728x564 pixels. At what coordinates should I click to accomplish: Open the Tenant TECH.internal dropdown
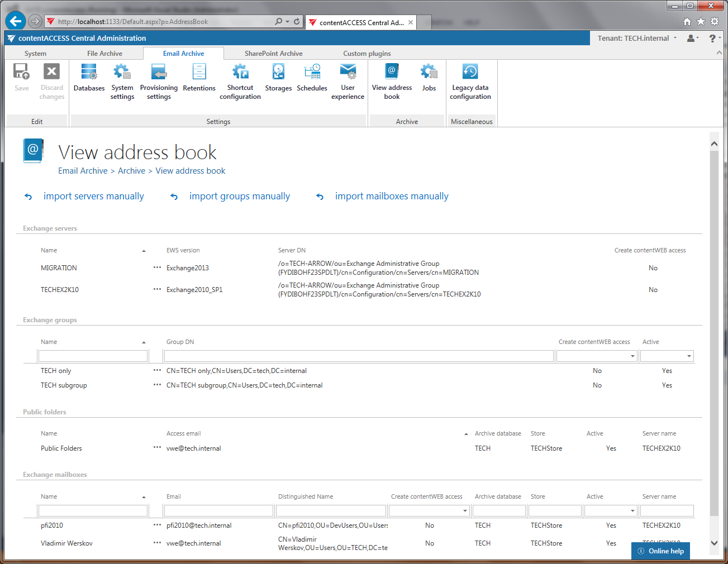pos(637,38)
